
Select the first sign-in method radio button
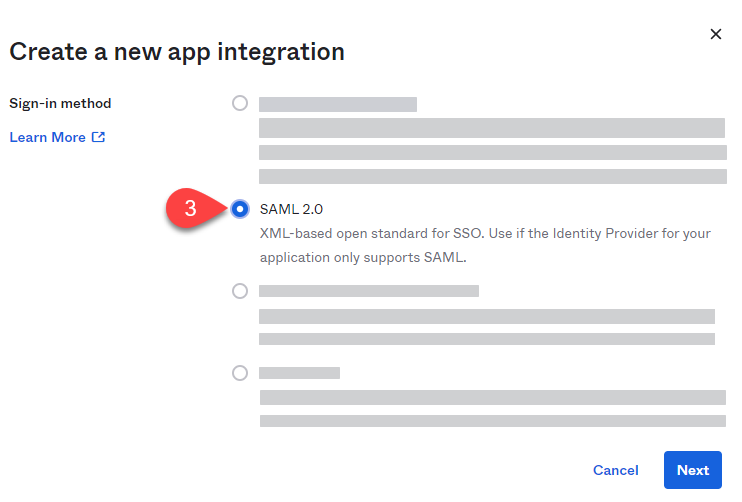coord(240,103)
